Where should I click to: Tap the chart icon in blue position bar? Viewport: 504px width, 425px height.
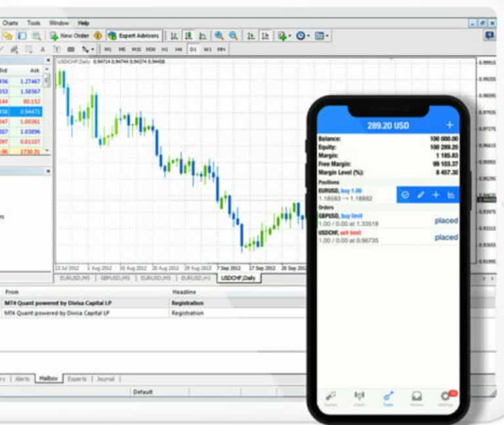451,195
